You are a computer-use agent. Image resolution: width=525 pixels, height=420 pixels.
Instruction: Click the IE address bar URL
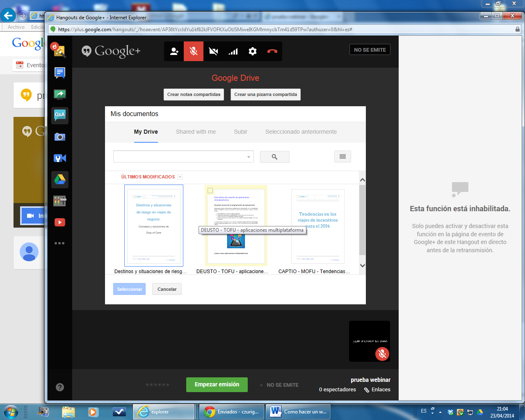205,30
